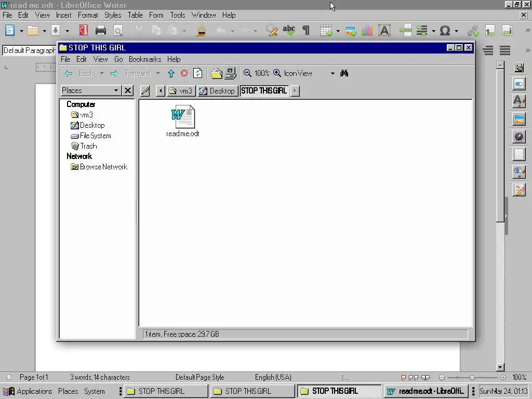Open Bookmarks menu in file manager
This screenshot has height=399, width=532.
click(145, 59)
